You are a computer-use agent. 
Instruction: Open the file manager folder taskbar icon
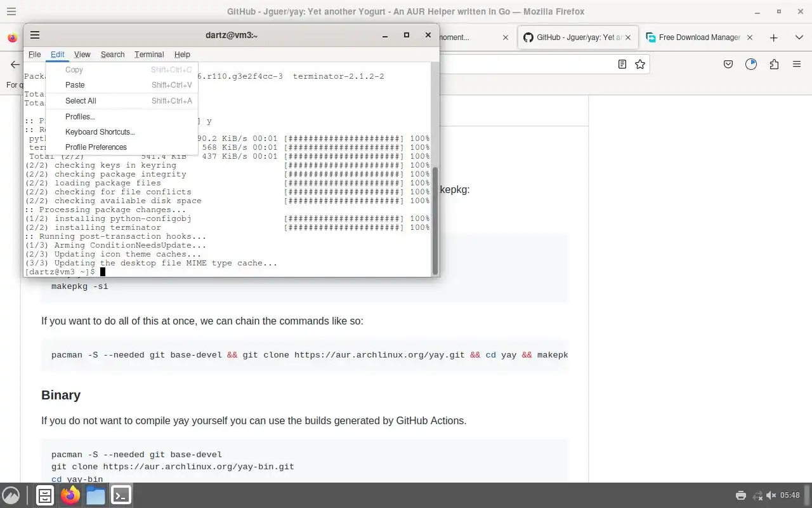click(96, 495)
